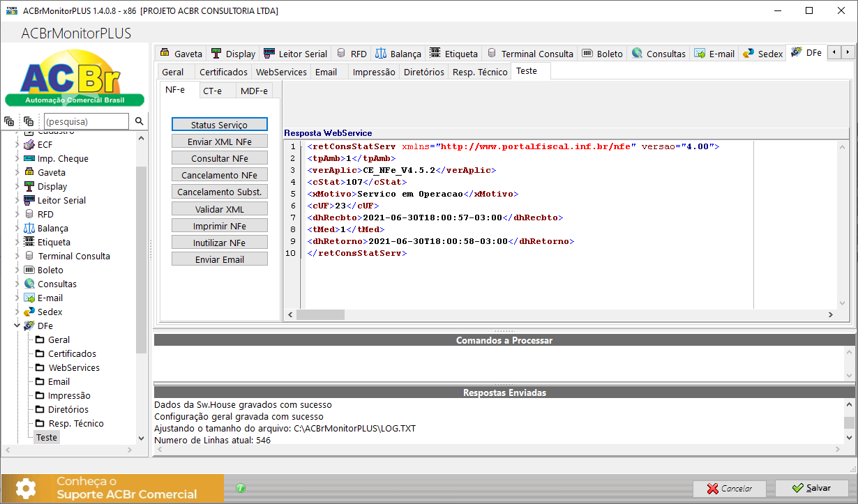The image size is (858, 504).
Task: Collapse the DFe tree node
Action: pyautogui.click(x=17, y=326)
